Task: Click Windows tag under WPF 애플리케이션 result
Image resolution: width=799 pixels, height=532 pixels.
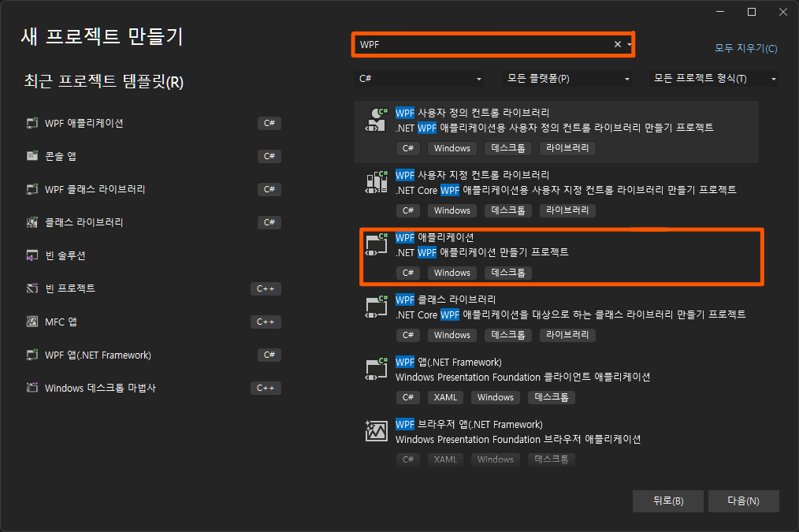Action: pos(452,273)
